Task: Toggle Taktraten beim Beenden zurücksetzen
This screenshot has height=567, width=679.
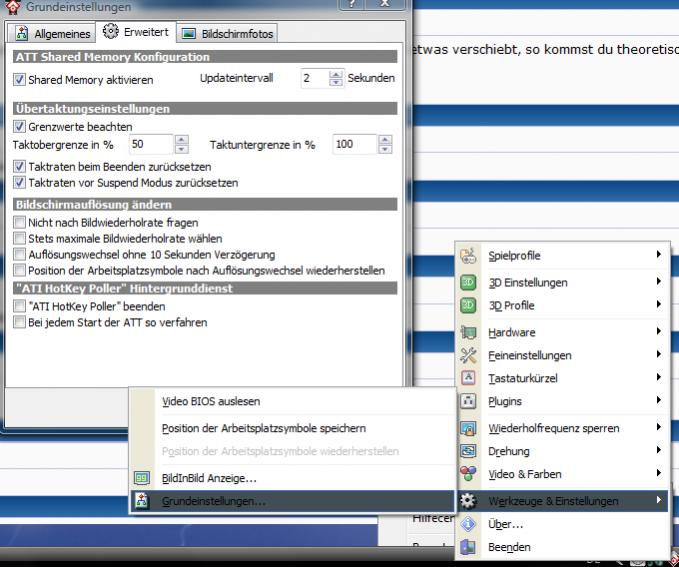Action: pos(19,166)
